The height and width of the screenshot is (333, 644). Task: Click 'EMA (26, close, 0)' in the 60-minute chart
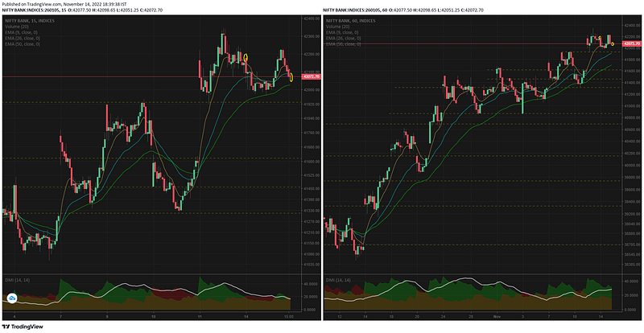point(344,38)
